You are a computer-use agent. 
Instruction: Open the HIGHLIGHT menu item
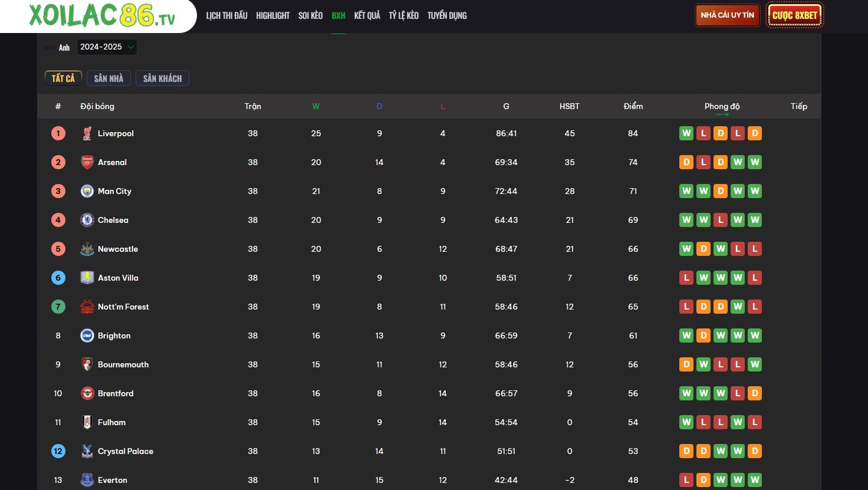tap(273, 15)
